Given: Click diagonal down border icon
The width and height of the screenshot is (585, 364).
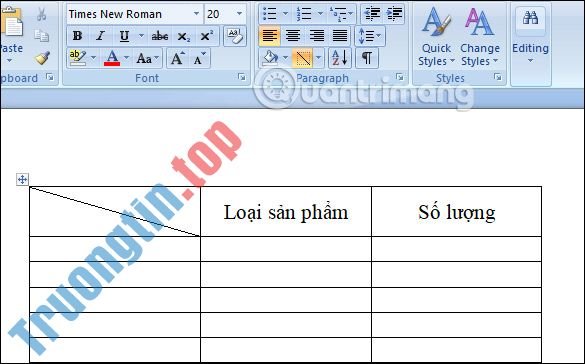Looking at the screenshot, I should pos(303,58).
